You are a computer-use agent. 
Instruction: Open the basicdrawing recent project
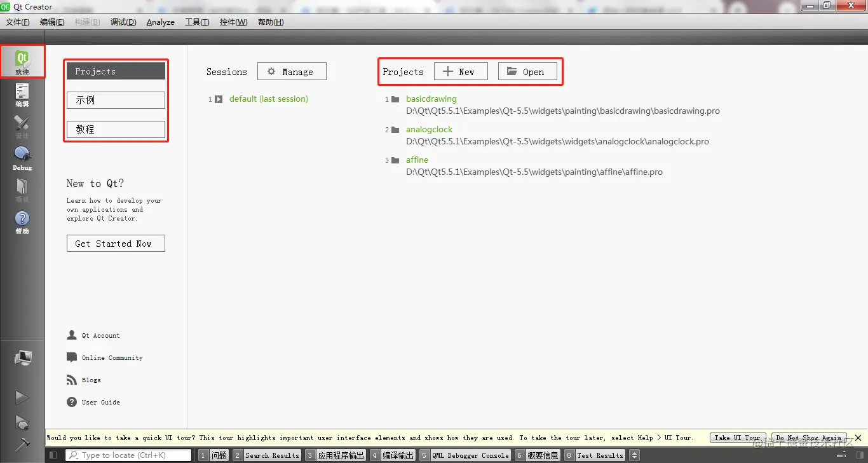click(x=431, y=99)
